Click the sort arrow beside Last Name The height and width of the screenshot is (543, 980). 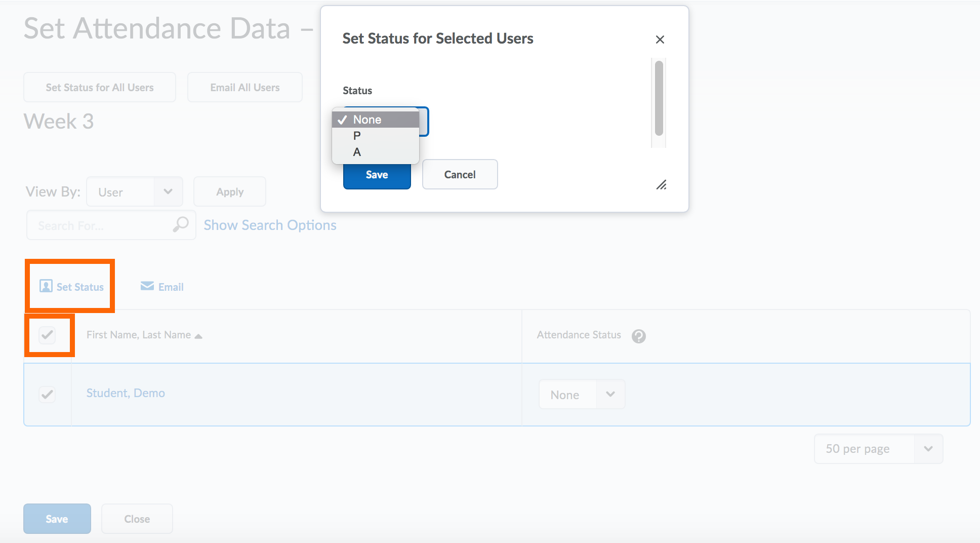(x=198, y=336)
